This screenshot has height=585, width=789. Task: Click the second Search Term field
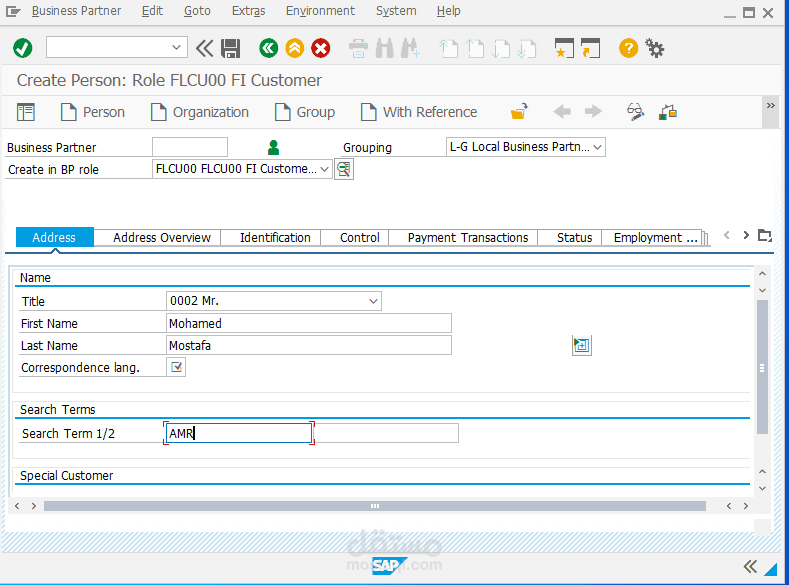coord(386,433)
